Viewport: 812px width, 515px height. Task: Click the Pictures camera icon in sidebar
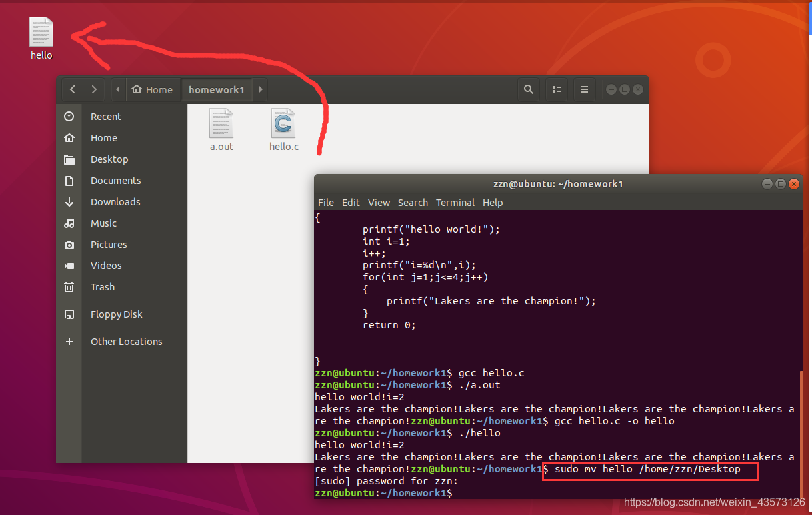(x=69, y=245)
